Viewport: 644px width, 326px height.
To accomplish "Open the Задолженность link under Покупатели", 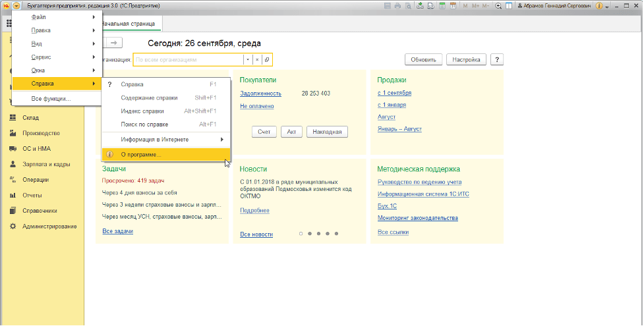I will (x=260, y=94).
